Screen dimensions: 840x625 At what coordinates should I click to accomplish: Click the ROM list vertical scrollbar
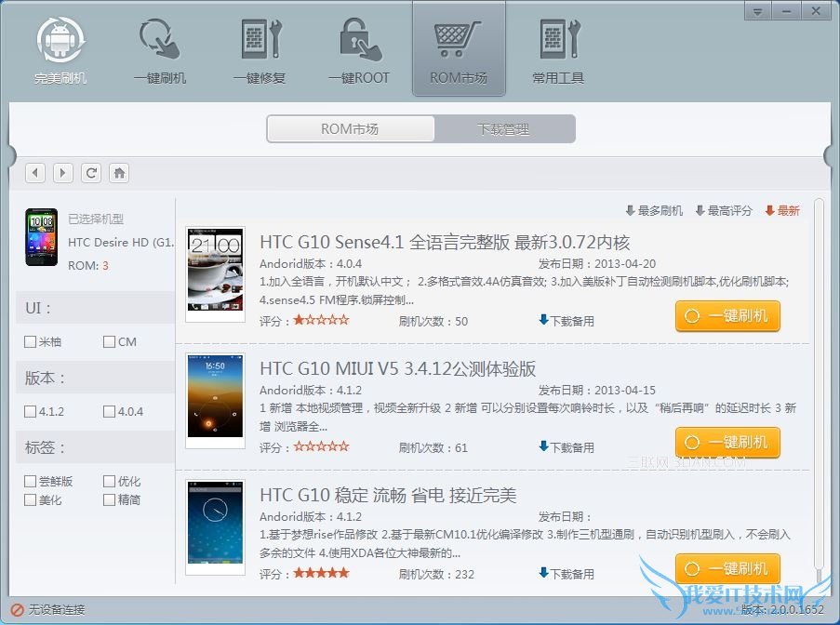(x=818, y=391)
